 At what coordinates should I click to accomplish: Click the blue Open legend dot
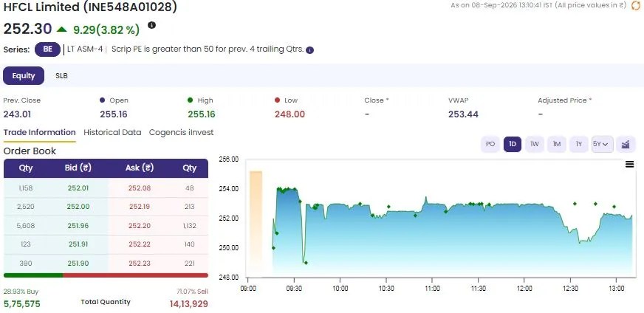pos(102,100)
